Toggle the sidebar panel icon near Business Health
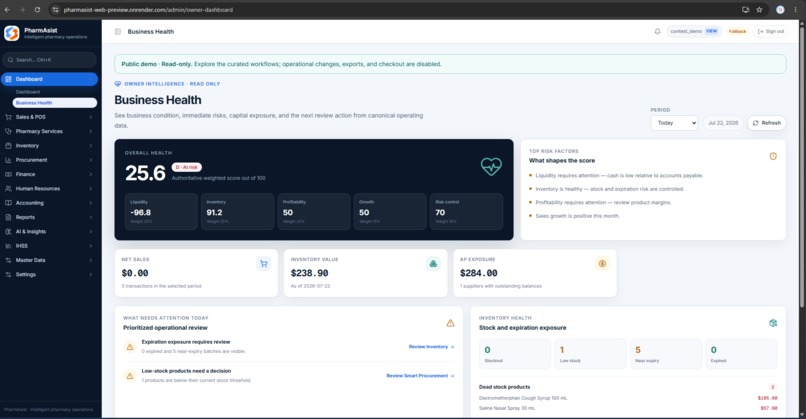This screenshot has width=806, height=419. (118, 32)
